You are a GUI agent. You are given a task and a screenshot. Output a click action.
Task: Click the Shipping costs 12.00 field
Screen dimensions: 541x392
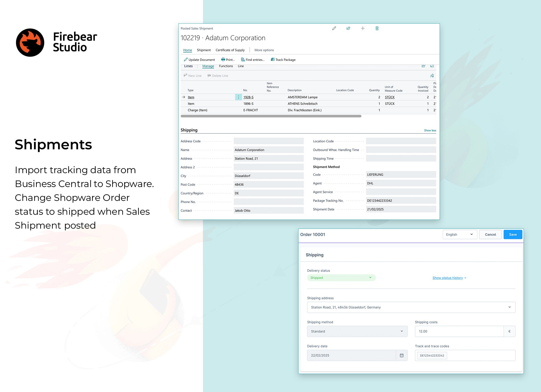coord(459,331)
